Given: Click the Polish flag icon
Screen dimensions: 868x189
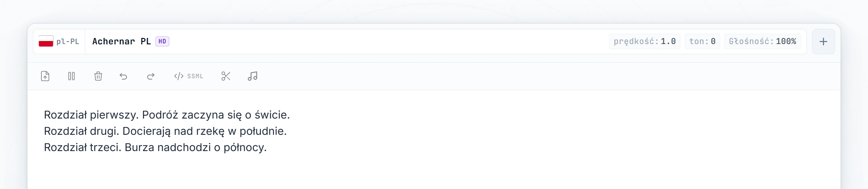Looking at the screenshot, I should [x=46, y=41].
